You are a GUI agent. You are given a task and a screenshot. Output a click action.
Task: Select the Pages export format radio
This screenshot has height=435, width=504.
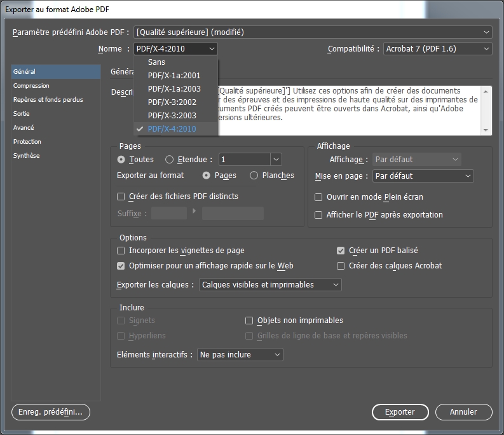click(207, 176)
